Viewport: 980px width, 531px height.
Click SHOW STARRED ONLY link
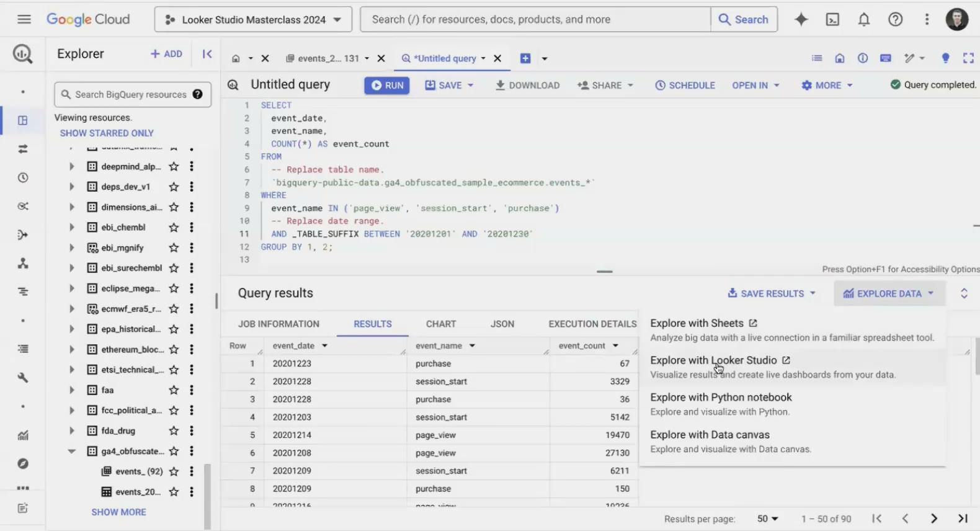pos(107,133)
